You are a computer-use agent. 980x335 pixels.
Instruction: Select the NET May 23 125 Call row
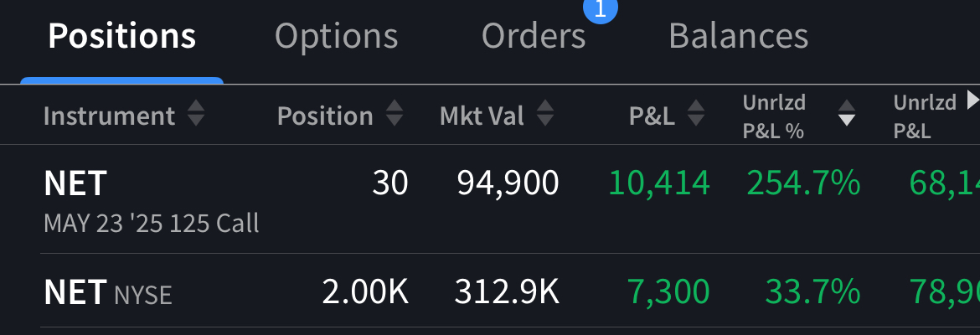[x=151, y=201]
